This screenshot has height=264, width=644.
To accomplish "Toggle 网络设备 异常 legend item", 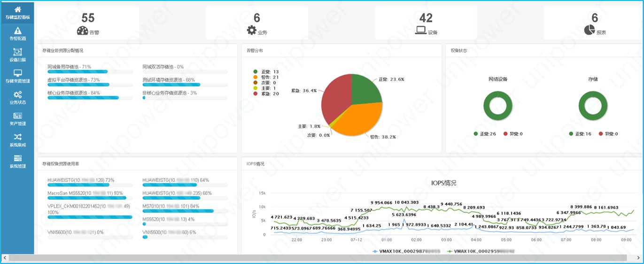I will pyautogui.click(x=512, y=134).
